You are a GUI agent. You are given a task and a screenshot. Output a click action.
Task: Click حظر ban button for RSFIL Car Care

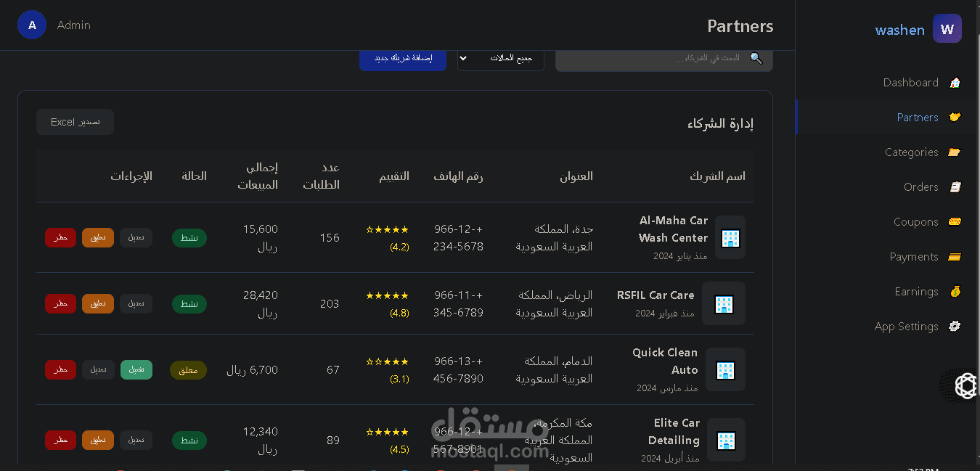point(60,303)
